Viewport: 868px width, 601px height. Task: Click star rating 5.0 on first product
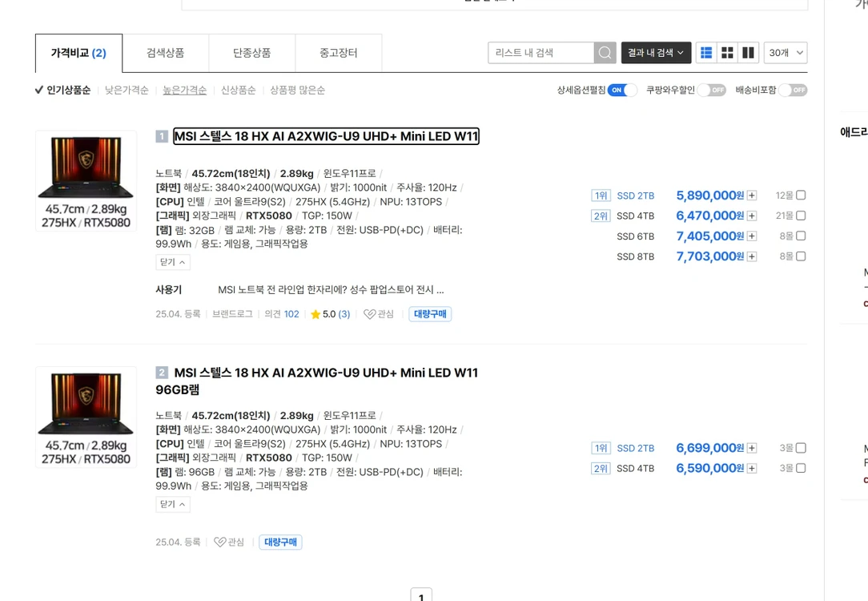click(330, 314)
